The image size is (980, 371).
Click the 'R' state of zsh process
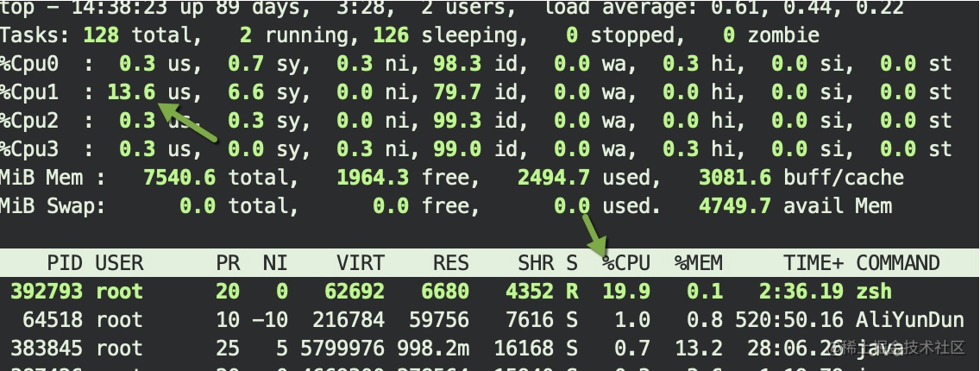[572, 292]
